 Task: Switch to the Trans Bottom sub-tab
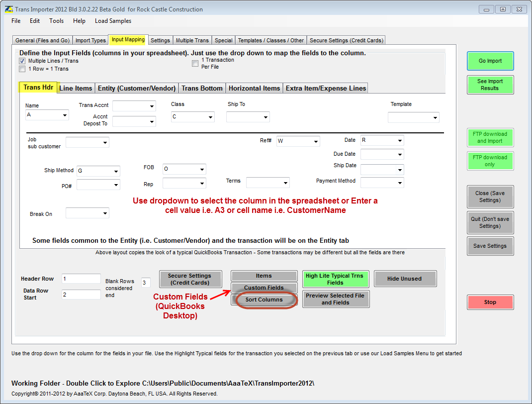coord(202,88)
